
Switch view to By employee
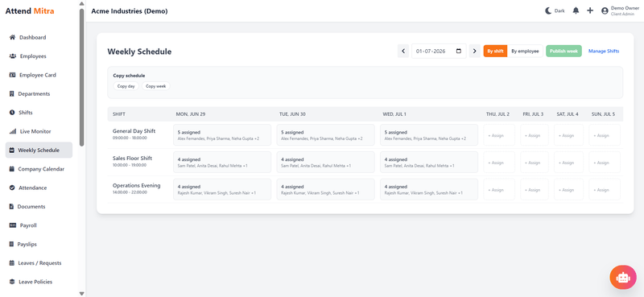[x=525, y=51]
